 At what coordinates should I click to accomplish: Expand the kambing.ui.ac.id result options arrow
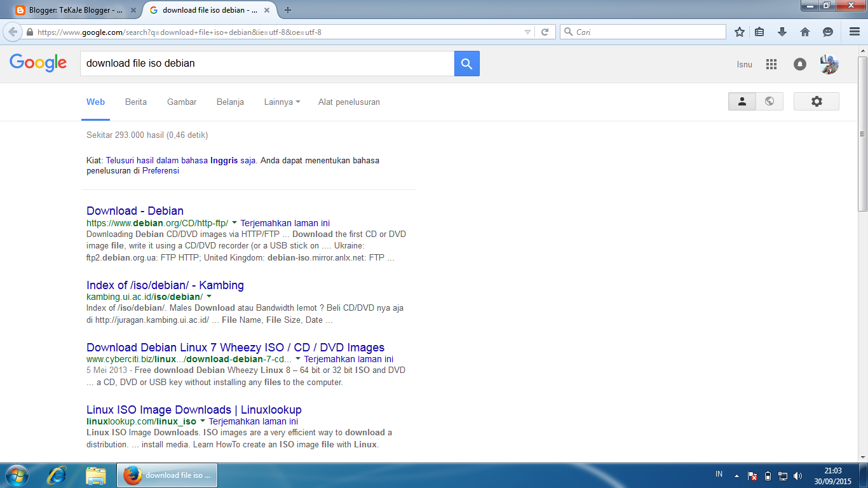pos(208,297)
